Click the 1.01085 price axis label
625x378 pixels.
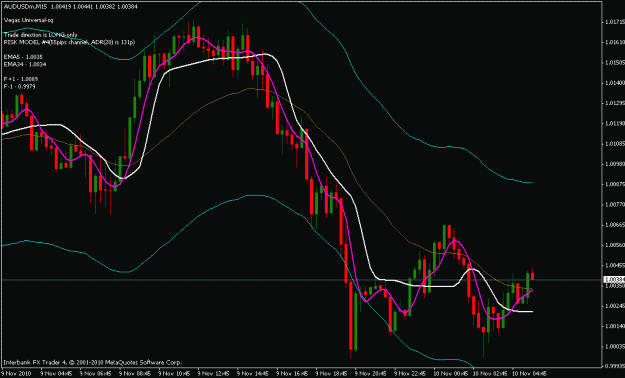(614, 144)
